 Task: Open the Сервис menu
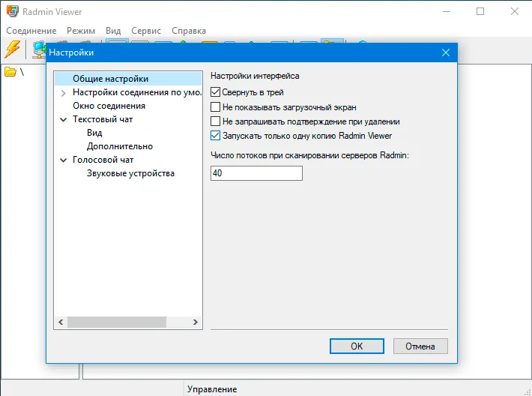click(146, 31)
